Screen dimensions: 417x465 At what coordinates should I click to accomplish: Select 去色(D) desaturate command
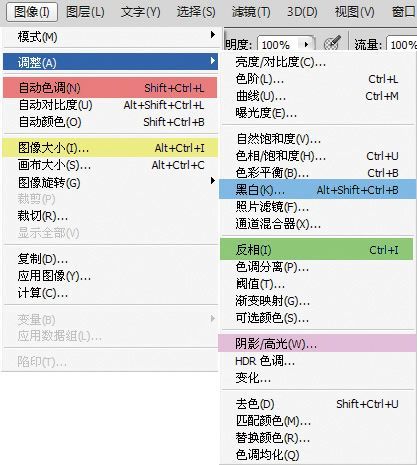point(318,404)
